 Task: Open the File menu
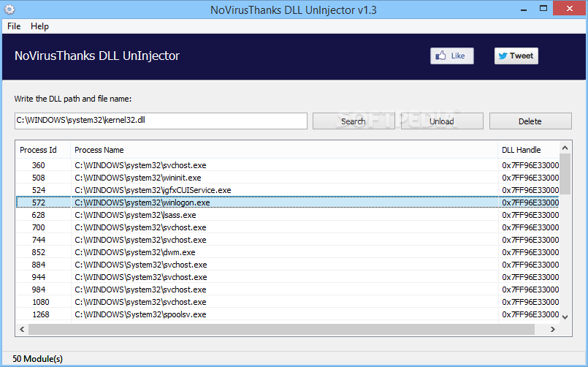[14, 26]
